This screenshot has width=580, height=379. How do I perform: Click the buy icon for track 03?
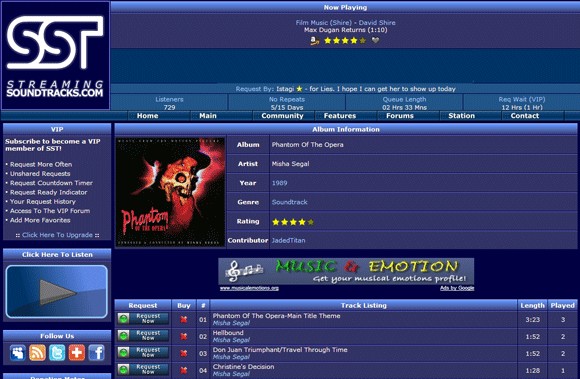click(x=183, y=353)
